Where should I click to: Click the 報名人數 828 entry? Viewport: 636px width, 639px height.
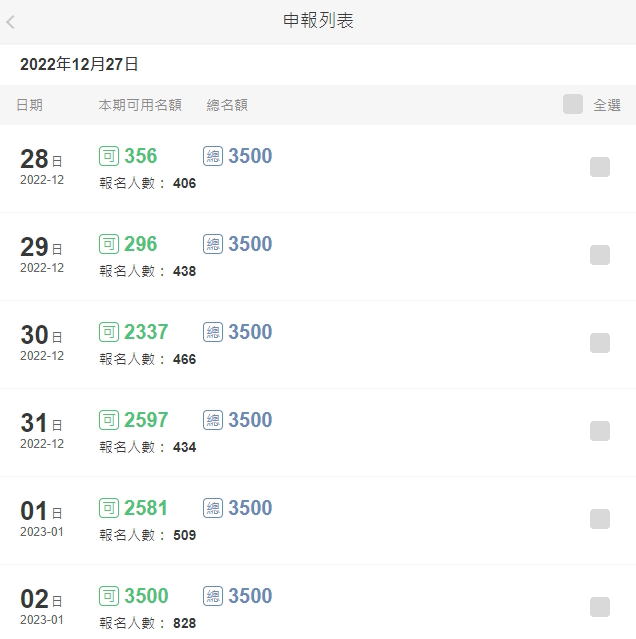(148, 623)
